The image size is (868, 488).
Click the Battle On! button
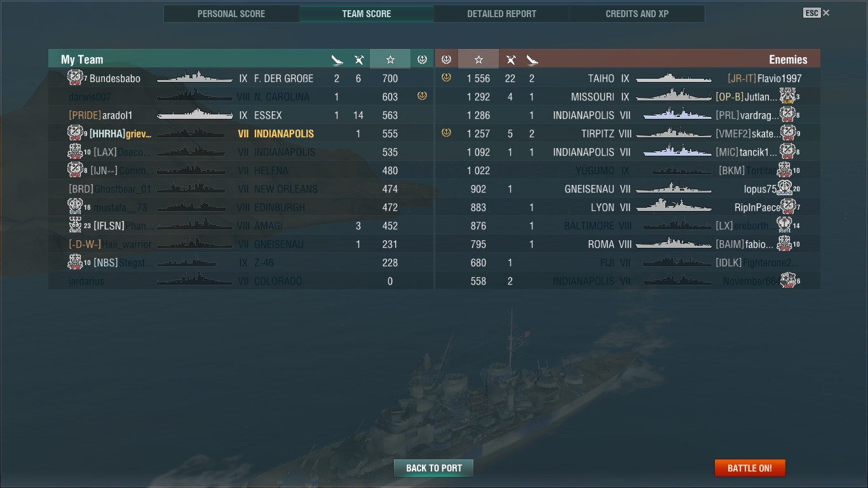click(x=750, y=468)
